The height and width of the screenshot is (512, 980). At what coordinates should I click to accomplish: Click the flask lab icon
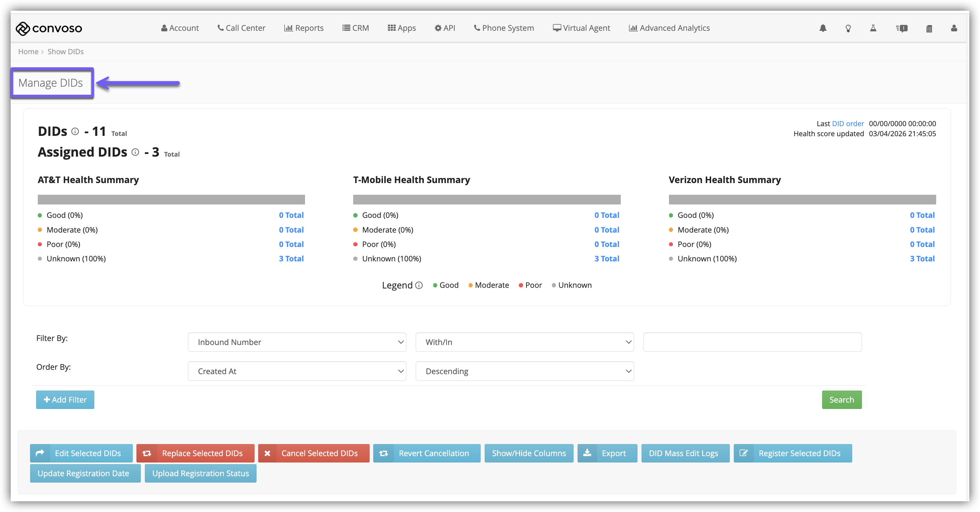[873, 28]
